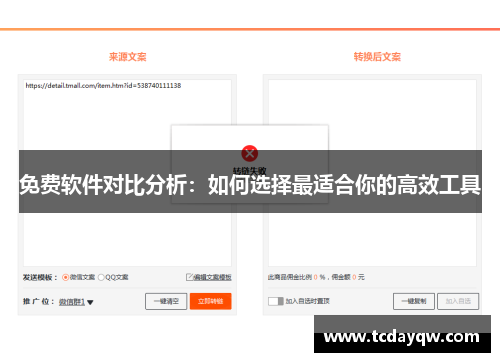
Task: Click the 发送模板 label
Action: [40, 277]
